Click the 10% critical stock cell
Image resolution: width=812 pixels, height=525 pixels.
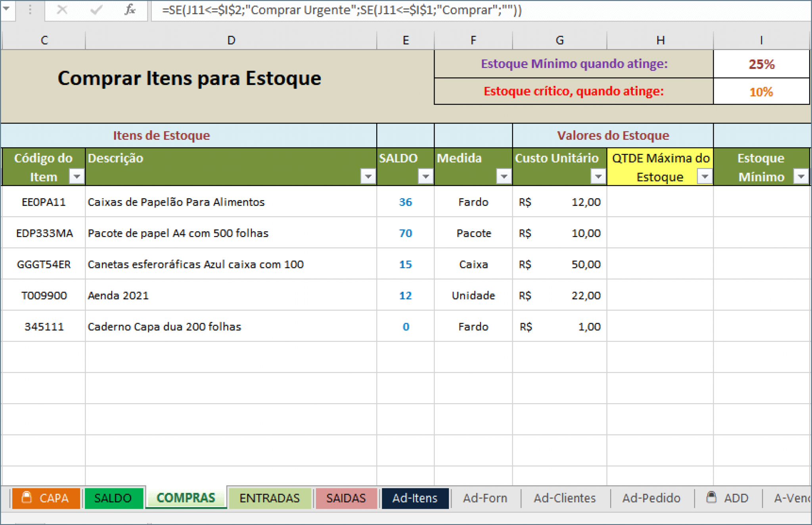pyautogui.click(x=761, y=92)
